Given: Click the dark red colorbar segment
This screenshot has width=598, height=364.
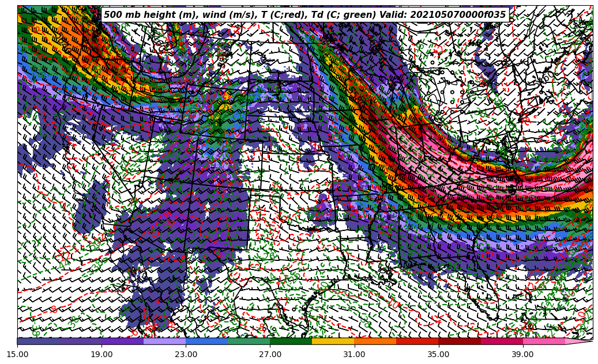Looking at the screenshot, I should 459,341.
